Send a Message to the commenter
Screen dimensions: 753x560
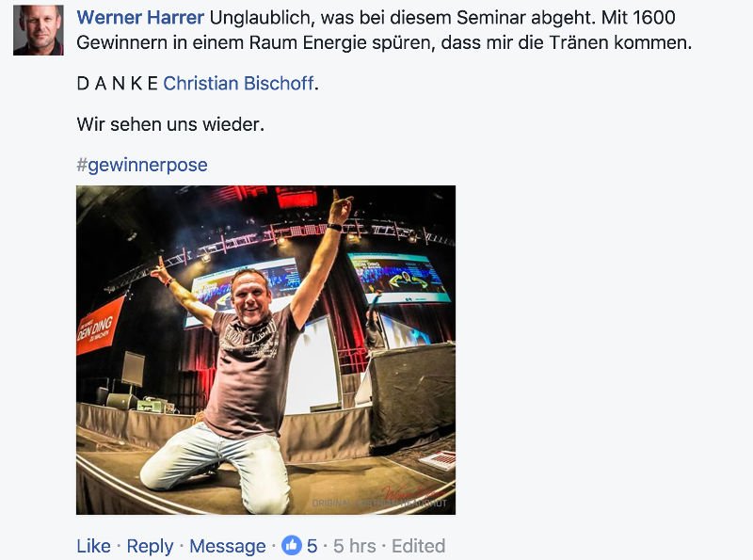coord(228,546)
